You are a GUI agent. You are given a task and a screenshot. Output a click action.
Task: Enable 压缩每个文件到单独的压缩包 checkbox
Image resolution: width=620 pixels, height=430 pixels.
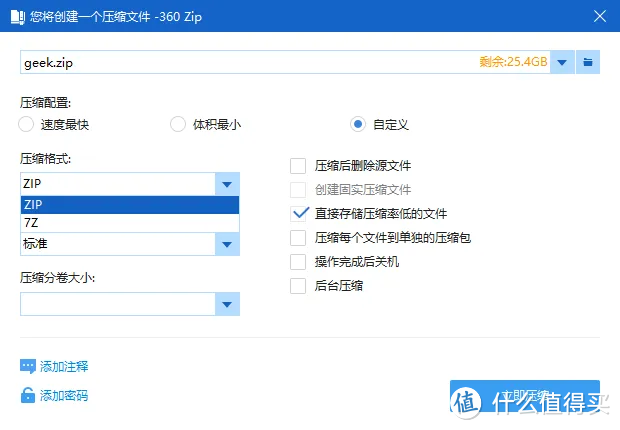pyautogui.click(x=298, y=238)
